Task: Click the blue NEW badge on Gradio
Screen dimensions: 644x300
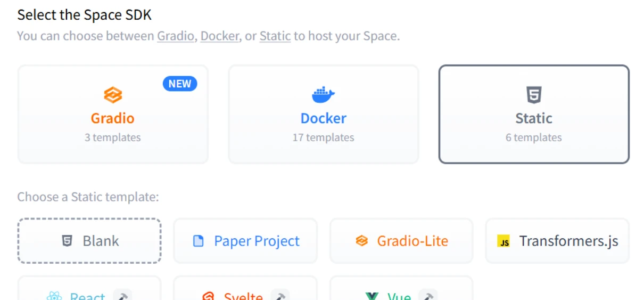Action: click(180, 84)
